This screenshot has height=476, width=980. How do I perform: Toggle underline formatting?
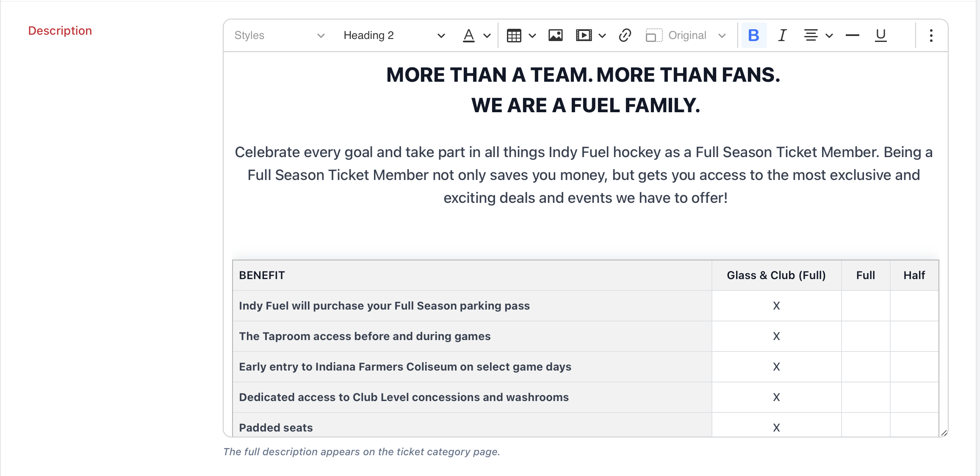click(881, 35)
